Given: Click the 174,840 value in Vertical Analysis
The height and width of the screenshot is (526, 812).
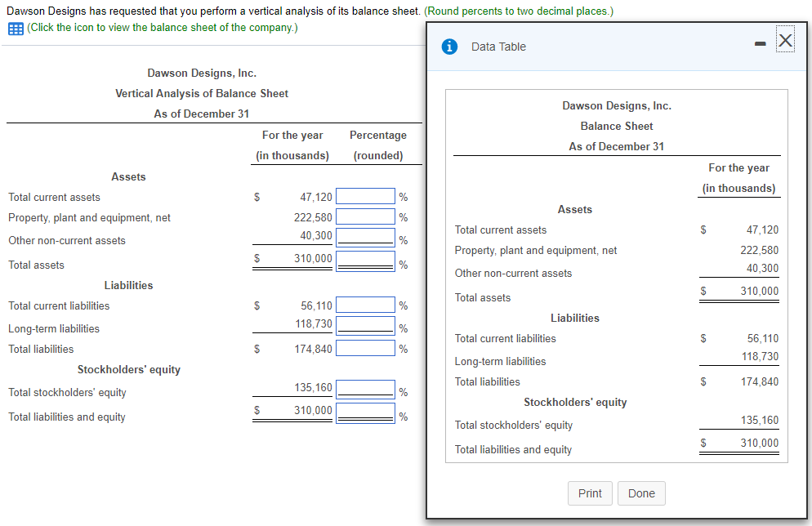Looking at the screenshot, I should (314, 349).
